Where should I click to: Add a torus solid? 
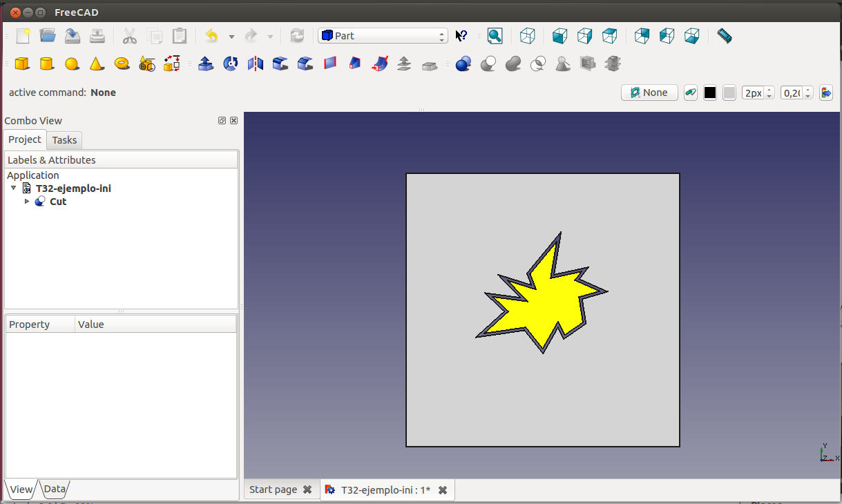(x=122, y=64)
